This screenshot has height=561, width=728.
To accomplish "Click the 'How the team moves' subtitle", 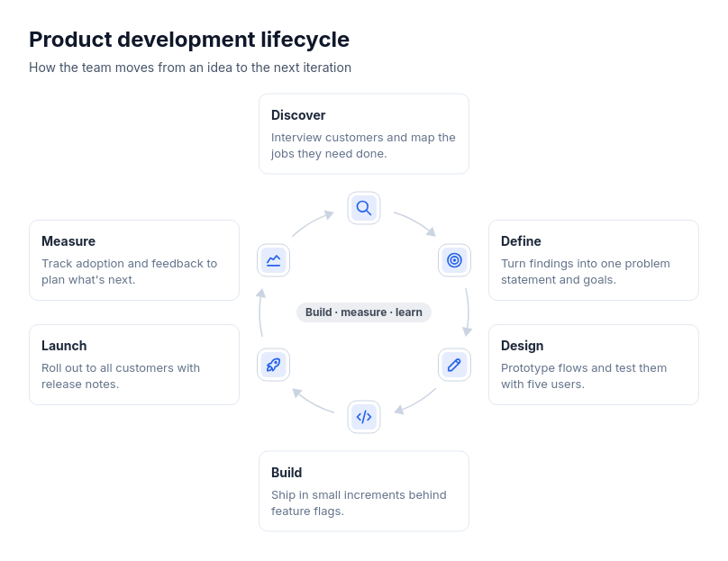I will click(190, 68).
